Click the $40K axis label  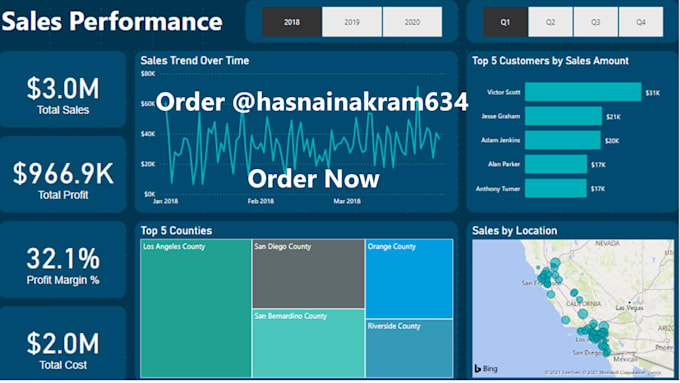[148, 134]
